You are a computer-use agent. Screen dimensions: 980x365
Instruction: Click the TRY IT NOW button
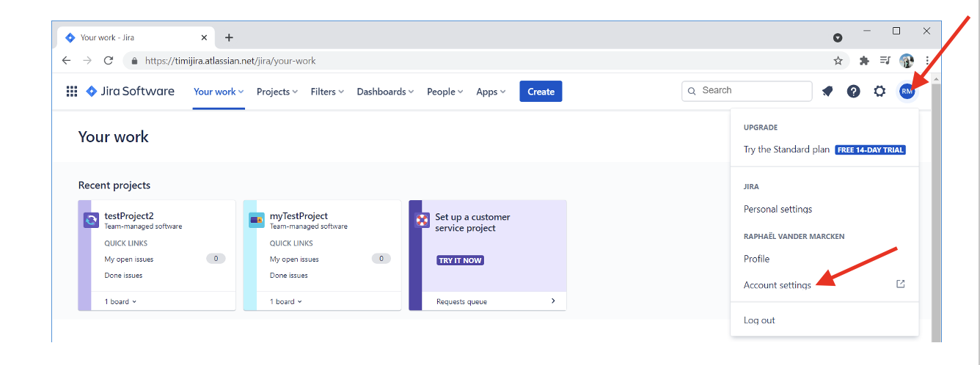[x=460, y=260]
